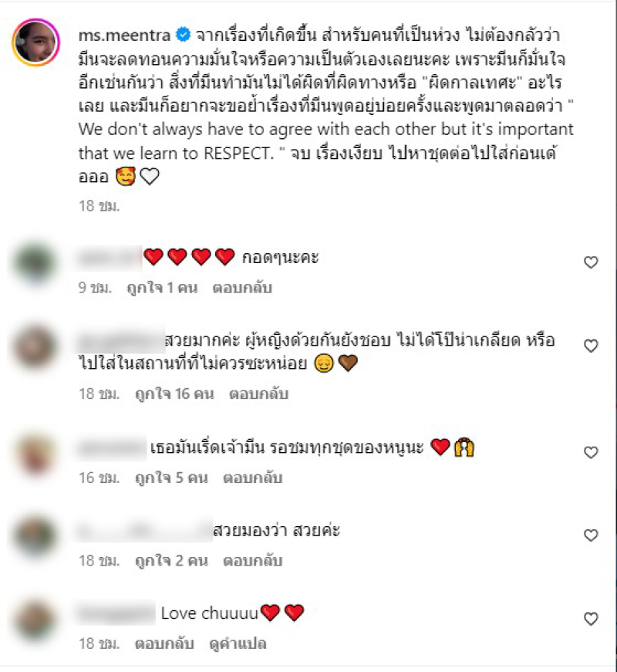The image size is (617, 672).
Task: Tap heart beside "เธอมันเริ่ดเจ้ามีน" comment
Action: coord(591,452)
